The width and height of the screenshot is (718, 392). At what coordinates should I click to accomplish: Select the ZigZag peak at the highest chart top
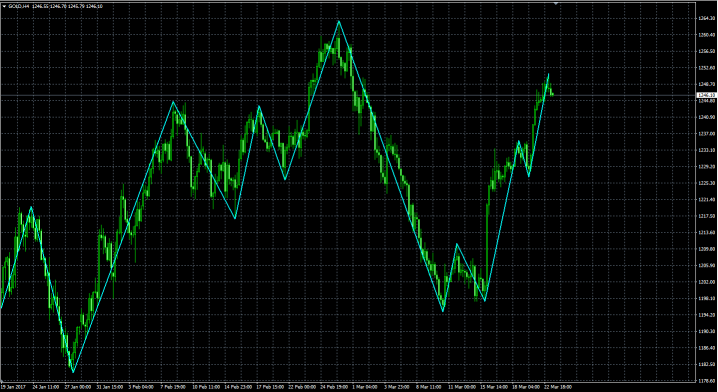(x=339, y=21)
